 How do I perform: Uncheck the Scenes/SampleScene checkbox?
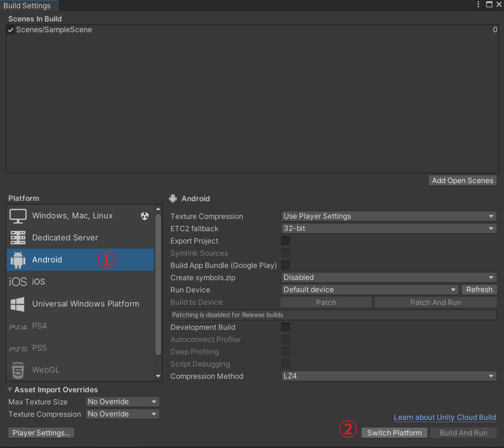(11, 30)
